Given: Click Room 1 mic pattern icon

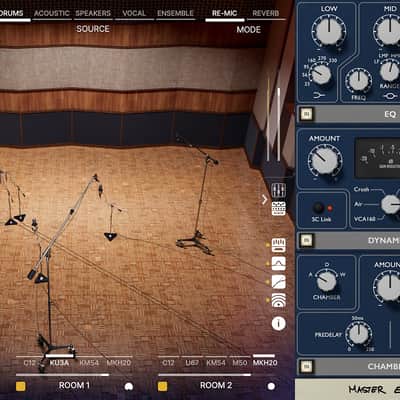Looking at the screenshot, I should click(x=129, y=386).
